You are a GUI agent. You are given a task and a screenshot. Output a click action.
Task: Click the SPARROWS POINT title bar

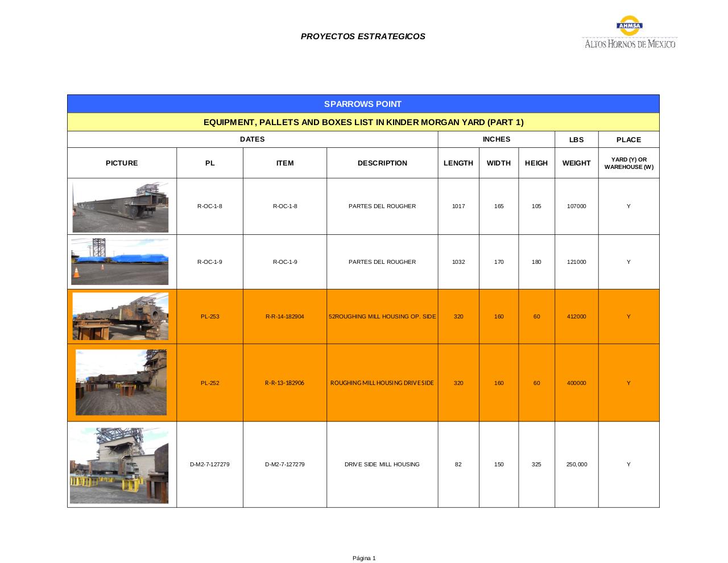363,104
